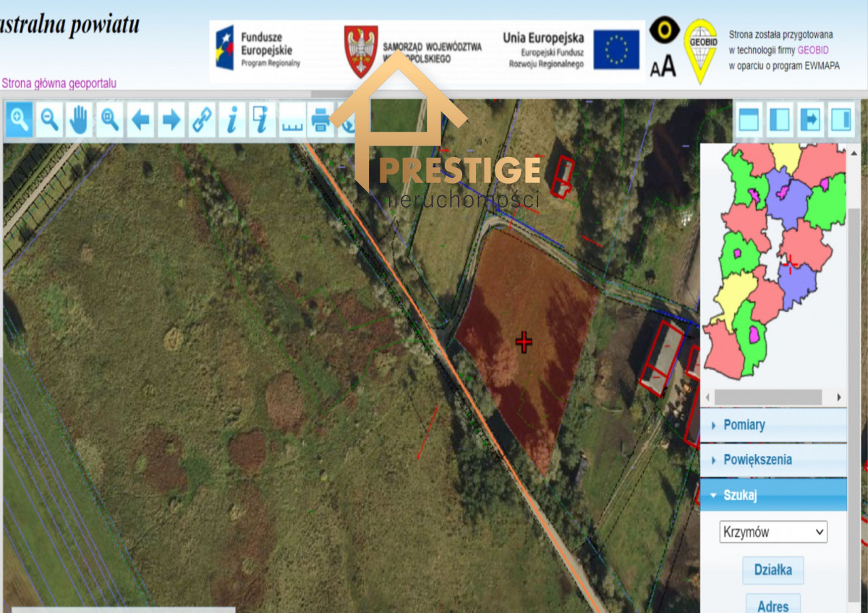Click the chain link icon in toolbar
The width and height of the screenshot is (868, 613).
tap(201, 119)
